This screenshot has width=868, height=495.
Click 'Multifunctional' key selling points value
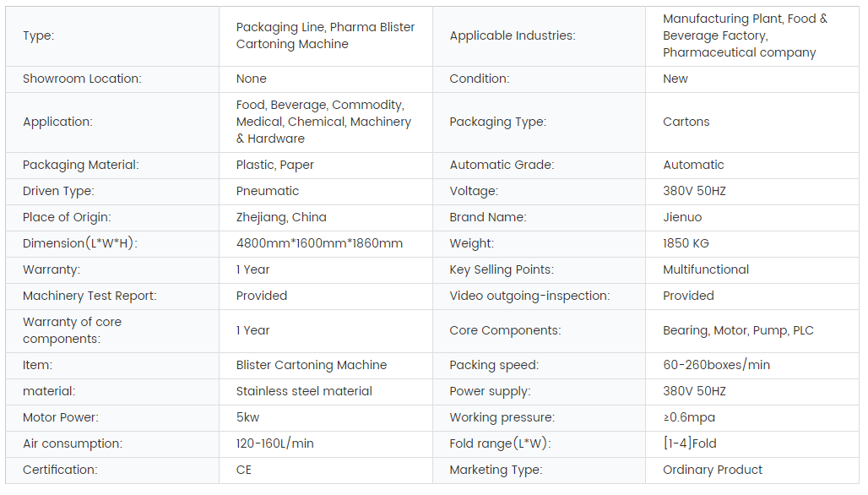[706, 269]
